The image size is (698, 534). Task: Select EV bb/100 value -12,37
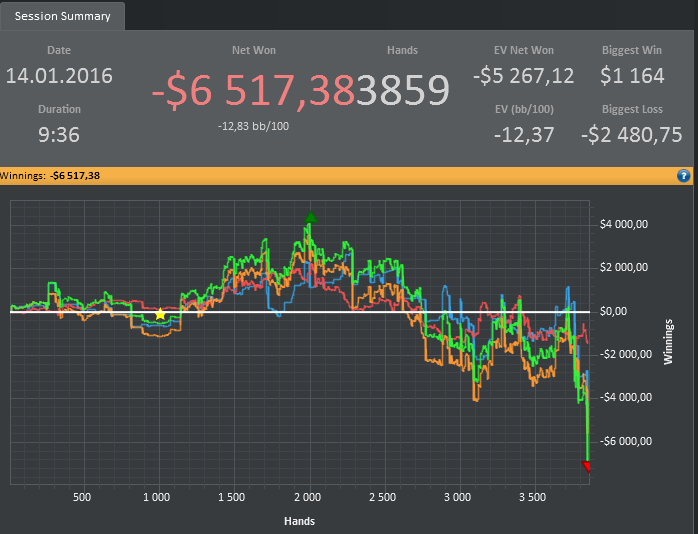click(524, 135)
